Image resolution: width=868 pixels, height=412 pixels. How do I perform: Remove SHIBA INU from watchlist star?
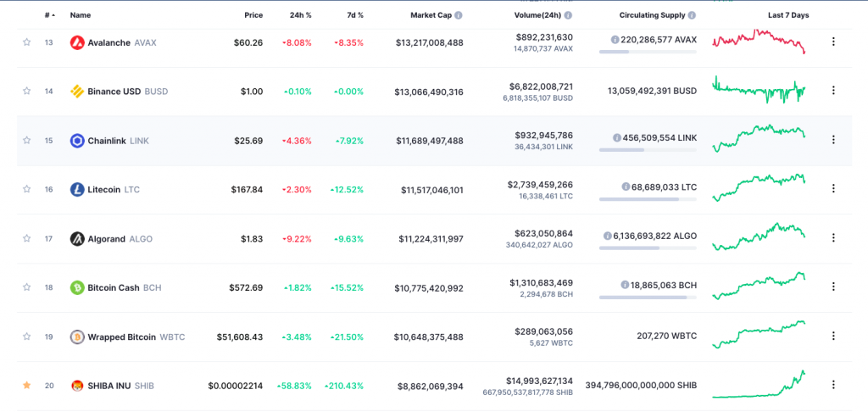(26, 385)
